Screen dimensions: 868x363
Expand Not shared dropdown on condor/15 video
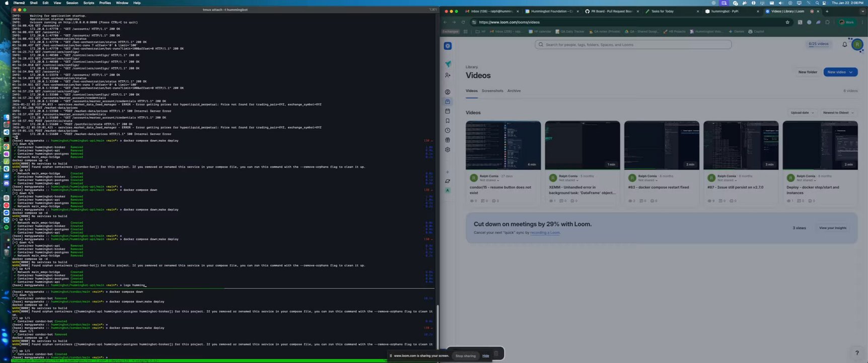tap(489, 180)
